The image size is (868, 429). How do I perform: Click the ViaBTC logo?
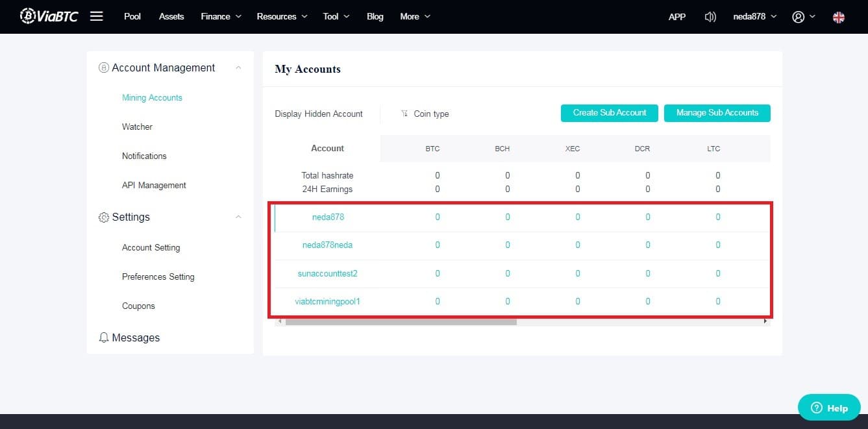pos(49,16)
